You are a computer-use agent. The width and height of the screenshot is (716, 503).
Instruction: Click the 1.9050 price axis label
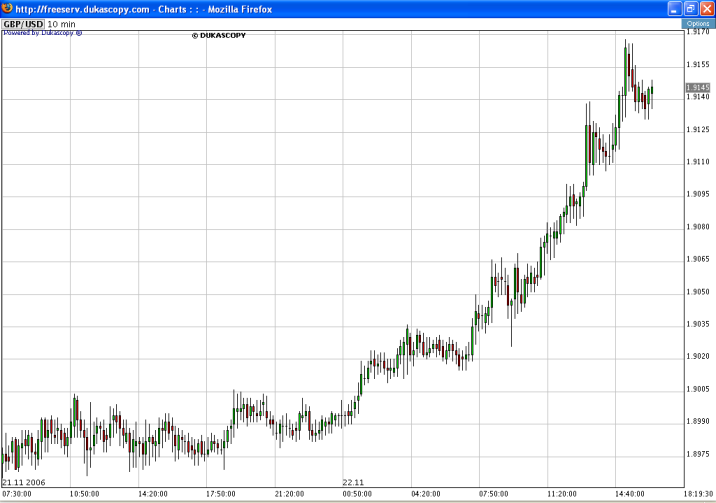pos(698,292)
